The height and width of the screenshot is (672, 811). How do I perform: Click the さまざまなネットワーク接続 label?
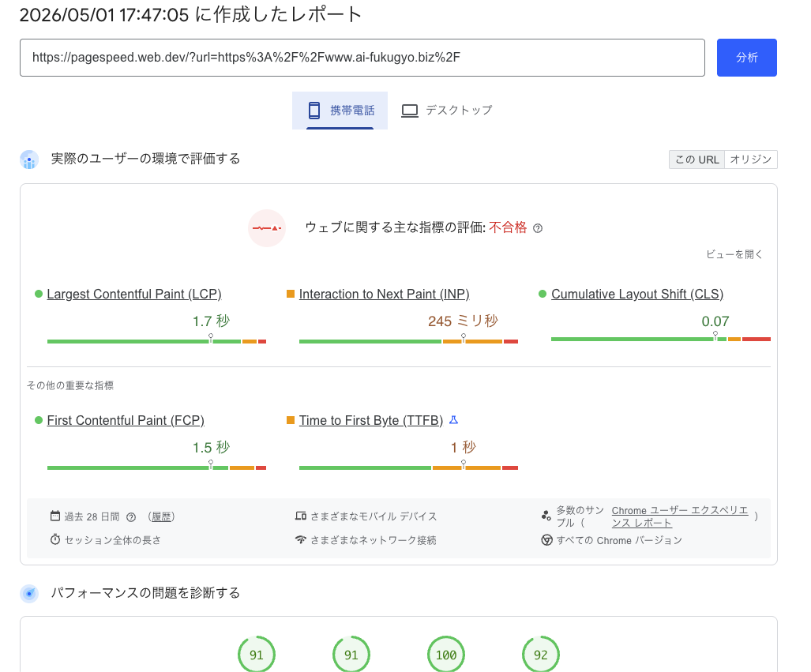tap(374, 540)
